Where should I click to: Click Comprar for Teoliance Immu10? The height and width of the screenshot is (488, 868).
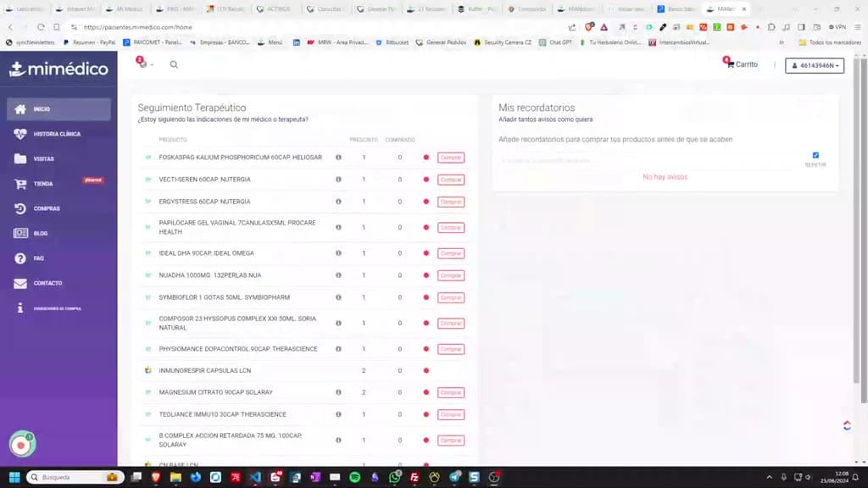pos(451,414)
